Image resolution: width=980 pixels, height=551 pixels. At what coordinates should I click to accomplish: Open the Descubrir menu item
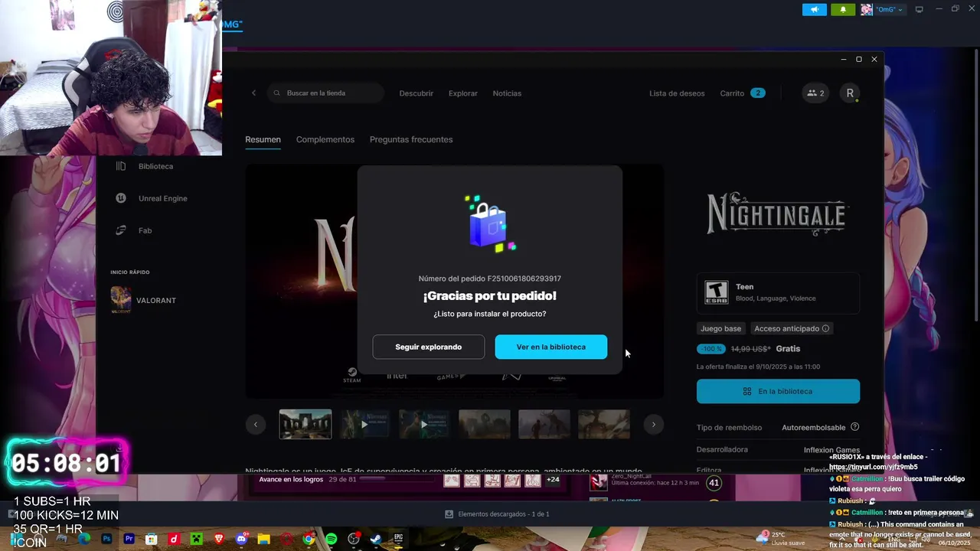click(x=416, y=93)
